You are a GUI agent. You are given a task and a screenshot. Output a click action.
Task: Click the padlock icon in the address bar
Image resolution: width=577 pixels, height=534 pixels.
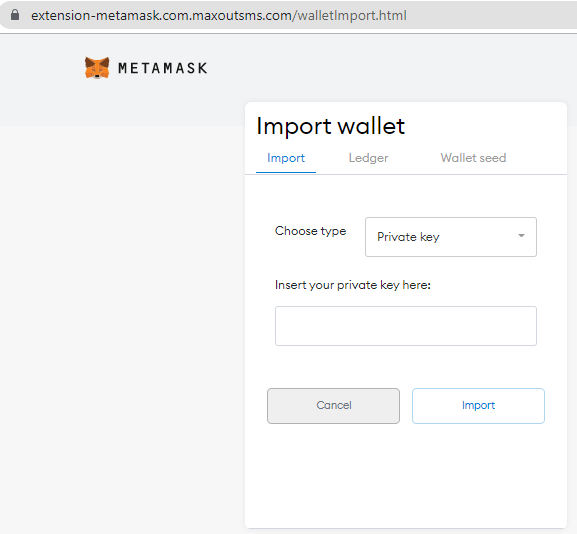click(15, 15)
